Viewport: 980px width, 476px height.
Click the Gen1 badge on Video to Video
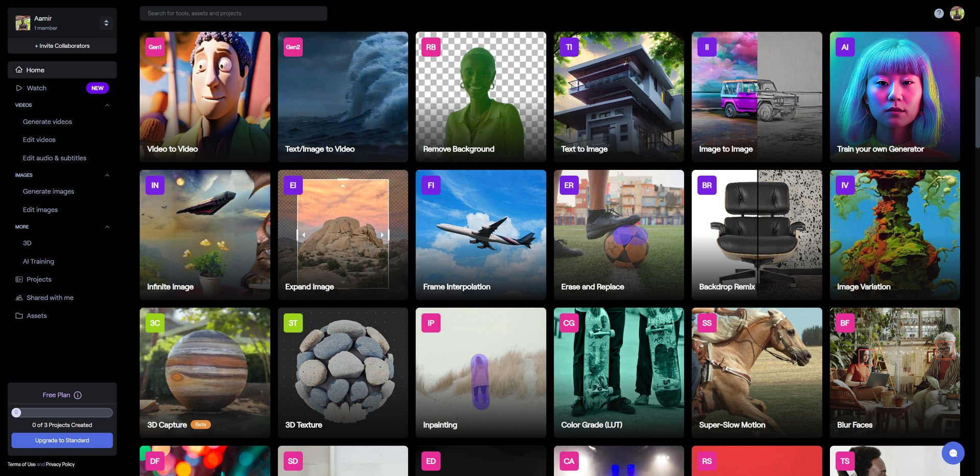coord(155,47)
